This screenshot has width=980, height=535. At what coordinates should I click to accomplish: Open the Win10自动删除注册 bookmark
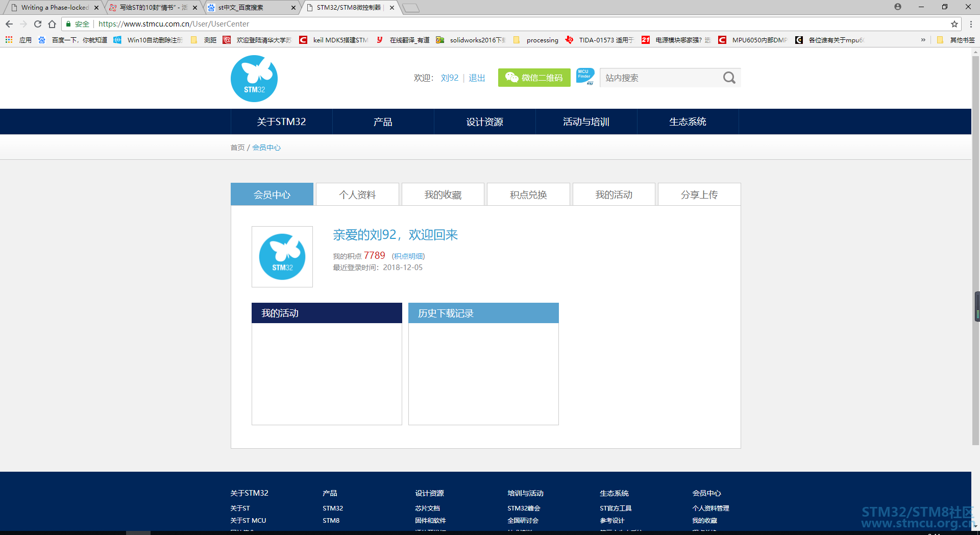tap(148, 40)
